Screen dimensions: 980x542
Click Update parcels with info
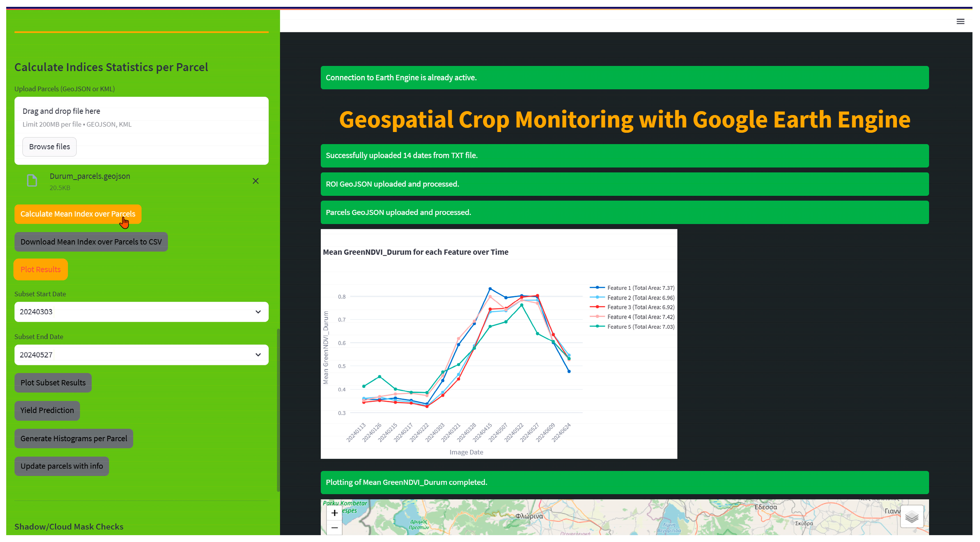(62, 466)
